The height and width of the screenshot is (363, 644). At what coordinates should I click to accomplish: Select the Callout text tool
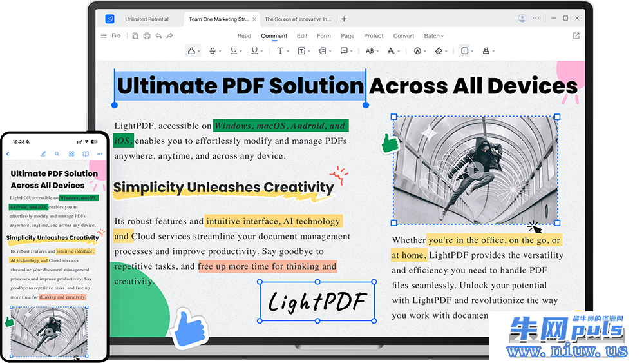pyautogui.click(x=323, y=51)
